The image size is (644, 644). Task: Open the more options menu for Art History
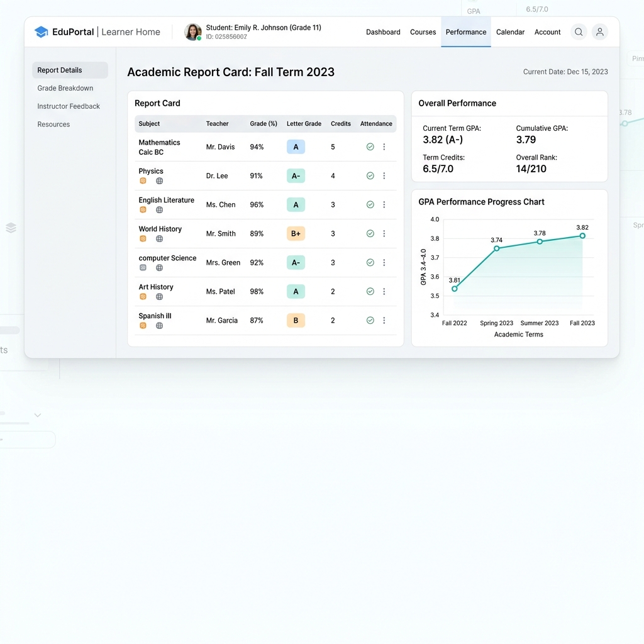[384, 292]
